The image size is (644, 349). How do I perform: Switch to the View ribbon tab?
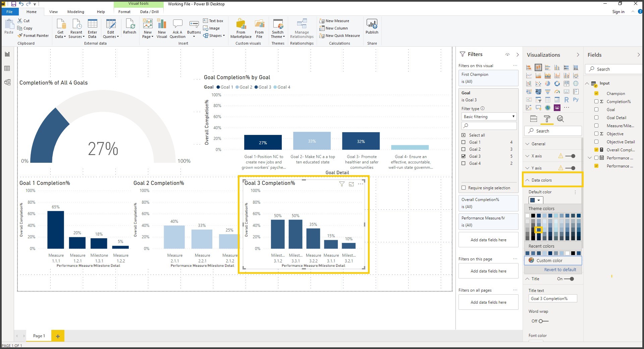click(53, 12)
